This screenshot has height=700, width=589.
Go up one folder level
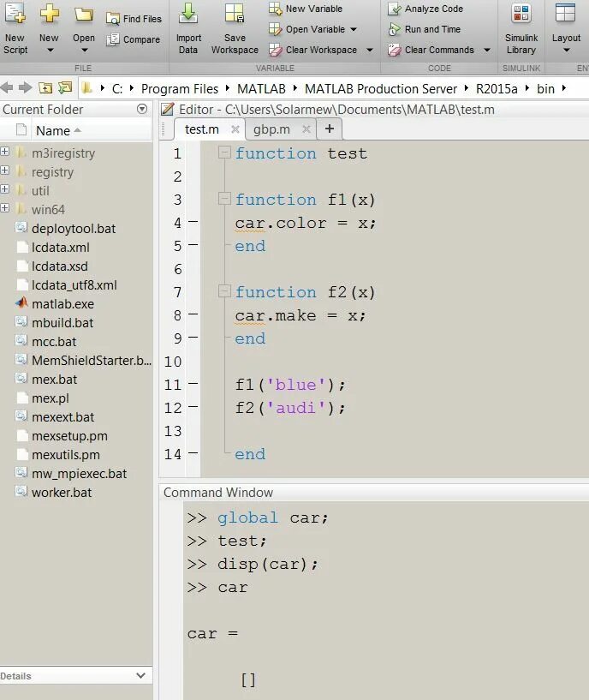click(45, 87)
